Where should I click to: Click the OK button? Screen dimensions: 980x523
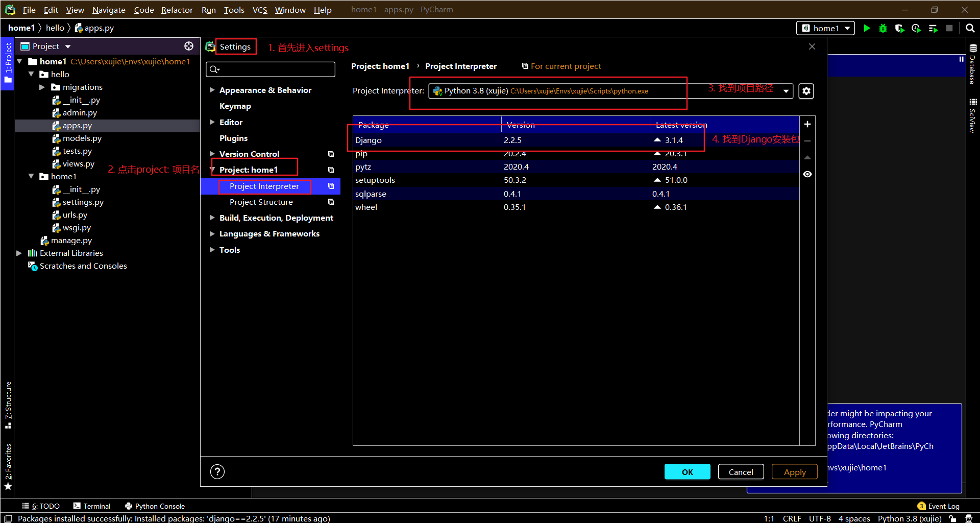(x=687, y=472)
